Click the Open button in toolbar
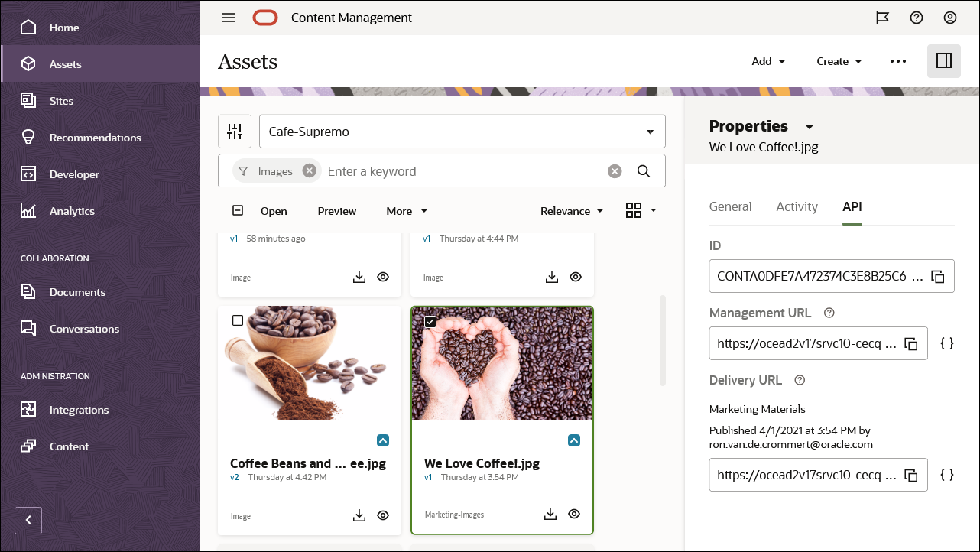Image resolution: width=980 pixels, height=552 pixels. tap(274, 211)
